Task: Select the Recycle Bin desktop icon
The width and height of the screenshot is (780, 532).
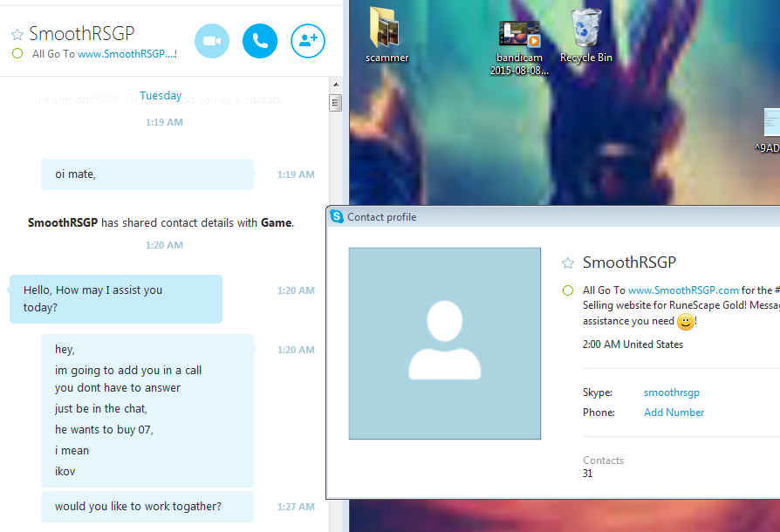Action: pyautogui.click(x=586, y=36)
